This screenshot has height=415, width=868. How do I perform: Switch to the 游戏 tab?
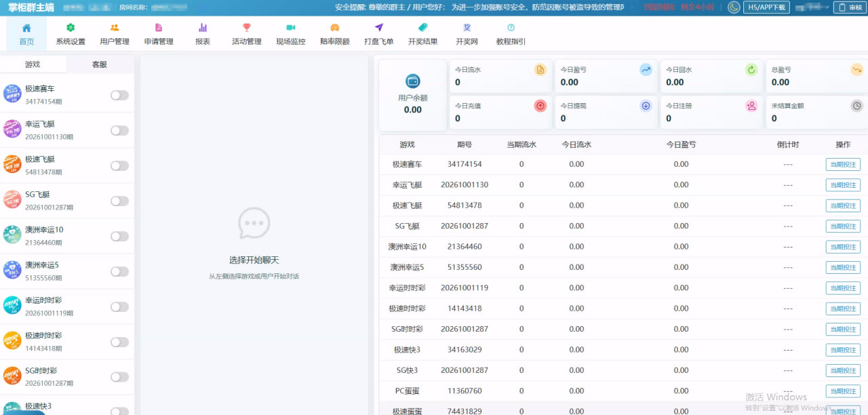coord(33,64)
